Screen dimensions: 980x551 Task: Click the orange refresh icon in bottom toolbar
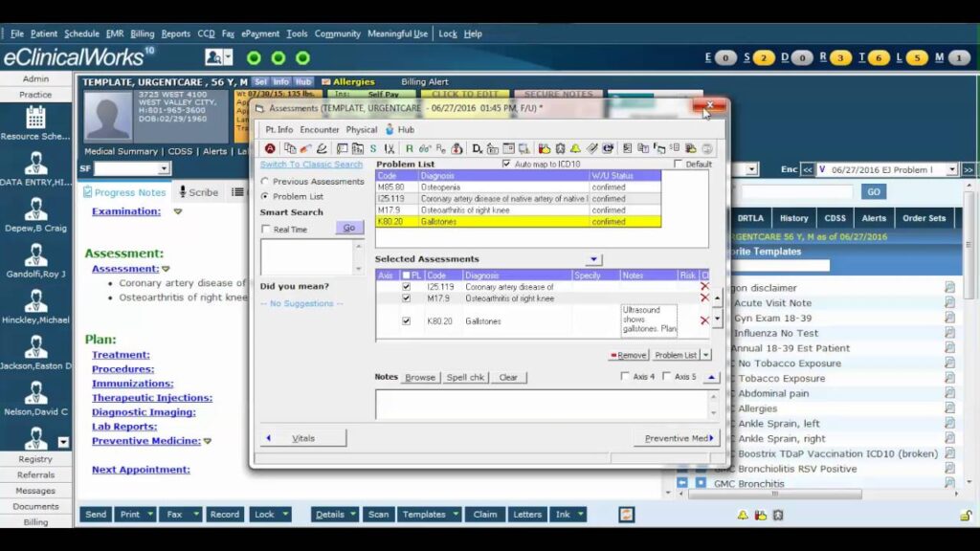626,514
